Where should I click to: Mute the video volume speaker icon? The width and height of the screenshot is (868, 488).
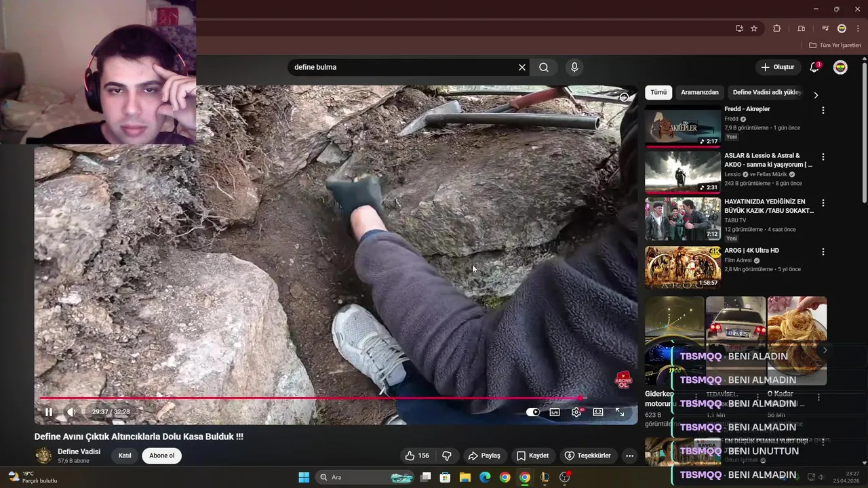pos(71,411)
